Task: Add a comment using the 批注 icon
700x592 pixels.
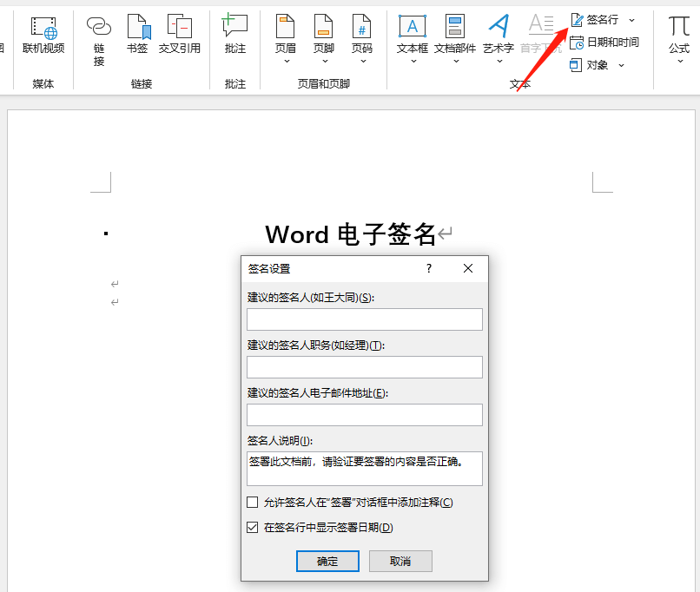Action: (x=234, y=28)
